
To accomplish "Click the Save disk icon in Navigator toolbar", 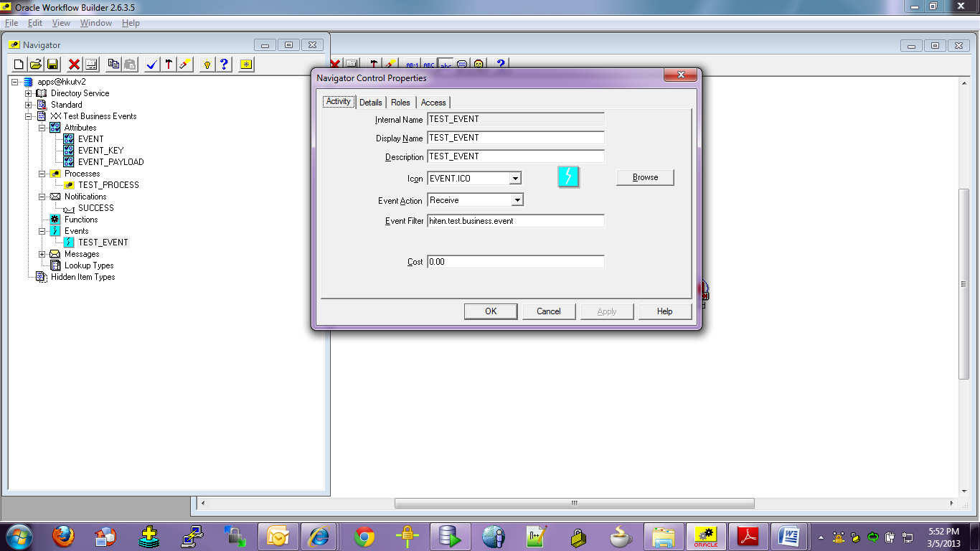I will click(x=52, y=65).
